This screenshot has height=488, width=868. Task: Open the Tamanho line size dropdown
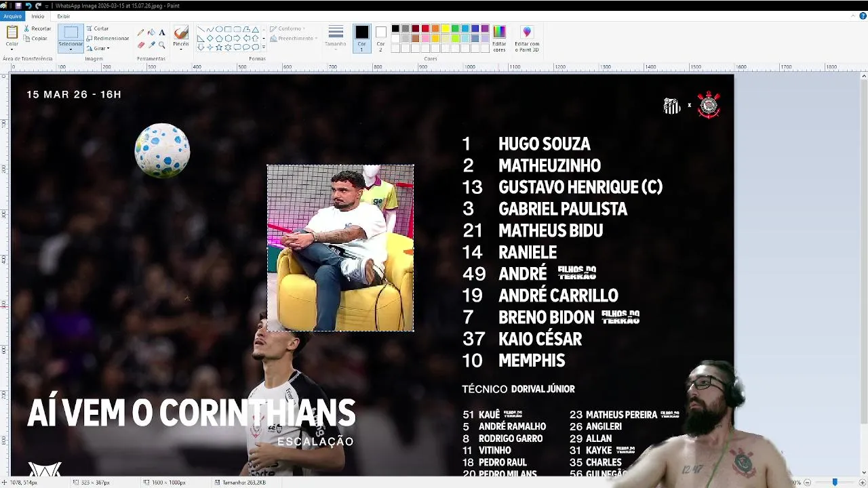(336, 38)
